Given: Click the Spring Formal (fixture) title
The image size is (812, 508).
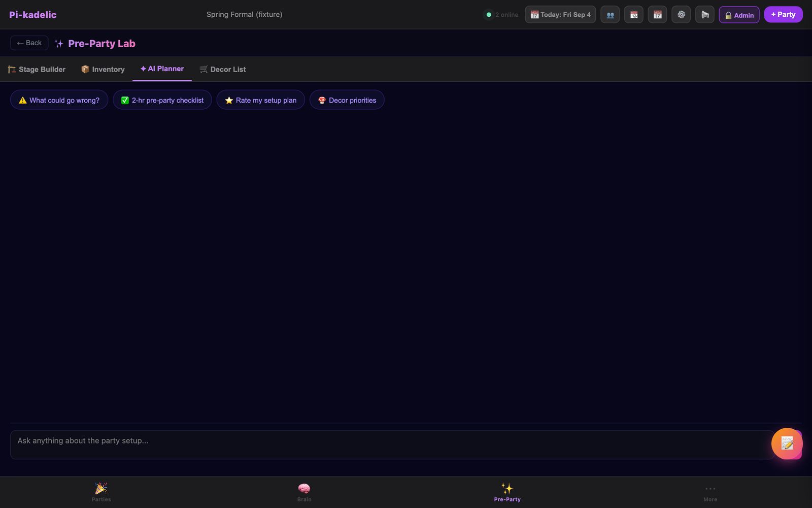Looking at the screenshot, I should click(244, 15).
